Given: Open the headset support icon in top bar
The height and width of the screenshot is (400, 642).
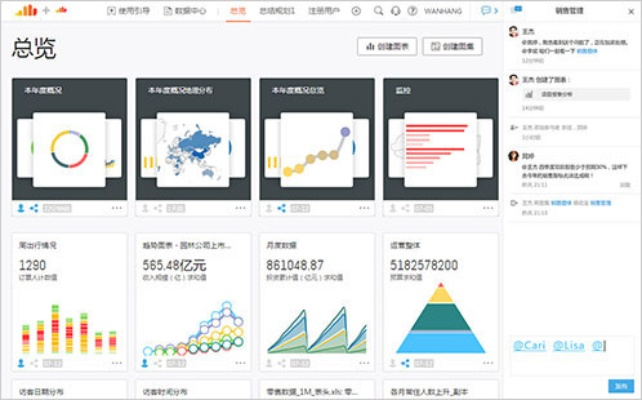Looking at the screenshot, I should click(x=397, y=11).
